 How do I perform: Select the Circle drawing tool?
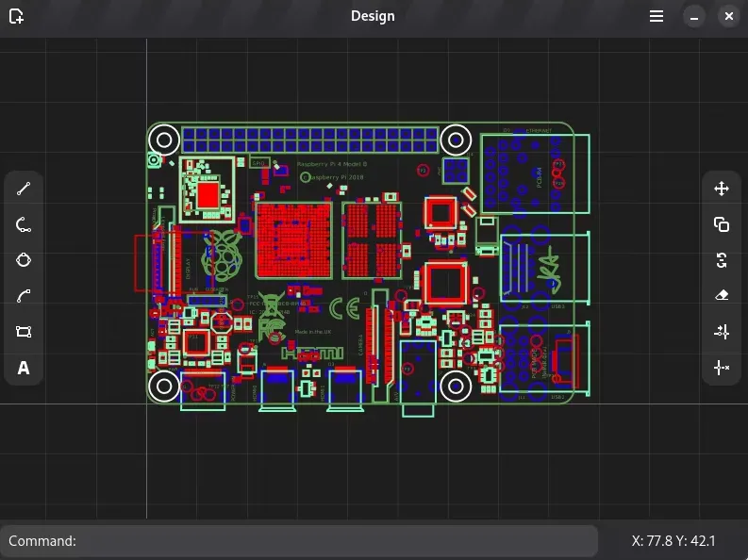click(24, 260)
